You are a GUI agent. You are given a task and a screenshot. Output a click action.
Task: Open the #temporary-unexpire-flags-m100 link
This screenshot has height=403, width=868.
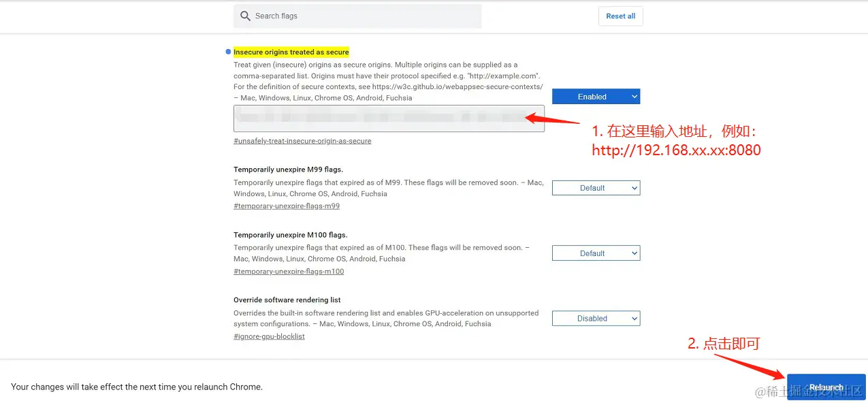click(x=289, y=271)
